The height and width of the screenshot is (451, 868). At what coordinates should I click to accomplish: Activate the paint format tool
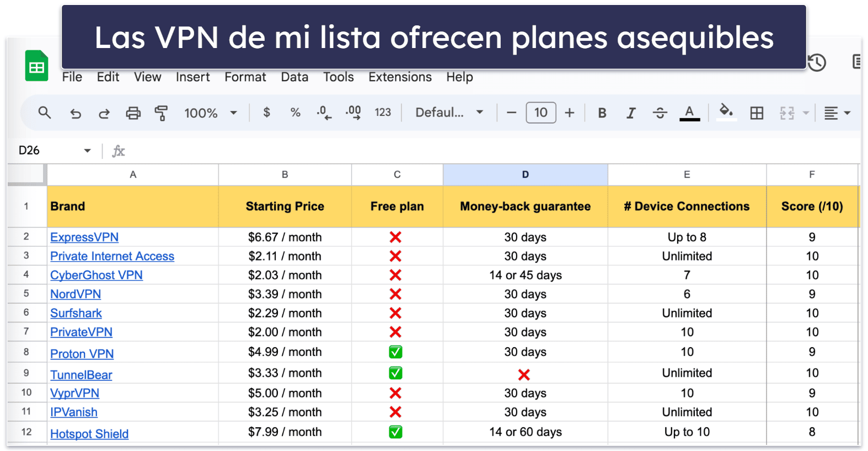point(161,113)
